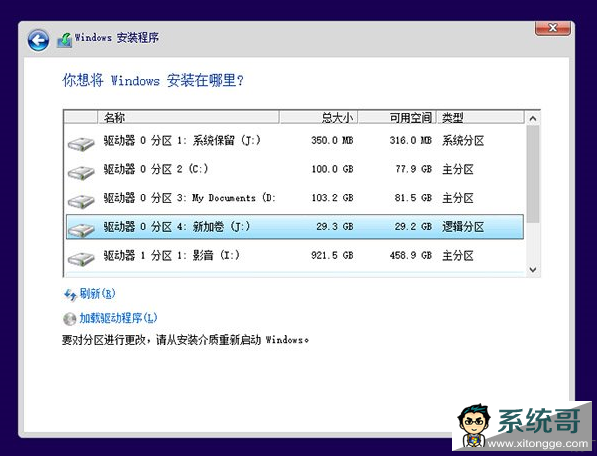
Task: Close the Windows setup window
Action: tap(552, 28)
